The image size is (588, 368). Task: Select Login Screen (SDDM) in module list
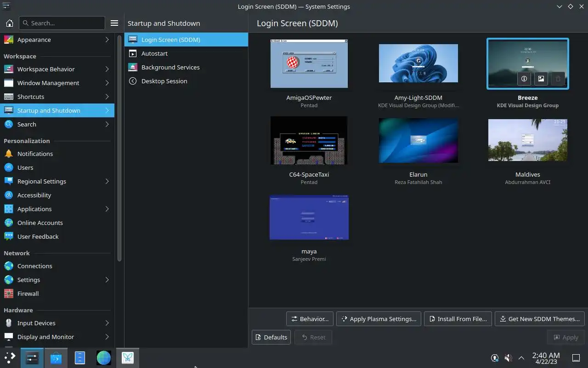pyautogui.click(x=186, y=40)
